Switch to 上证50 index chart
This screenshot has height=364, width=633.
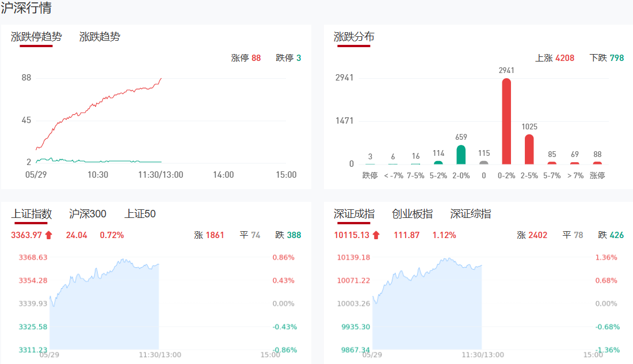point(140,214)
